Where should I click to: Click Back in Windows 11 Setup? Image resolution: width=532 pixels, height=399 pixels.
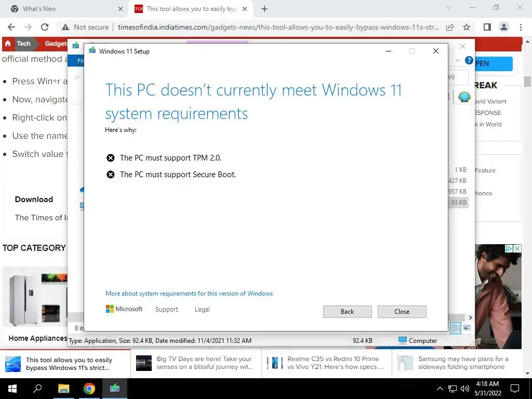tap(347, 312)
